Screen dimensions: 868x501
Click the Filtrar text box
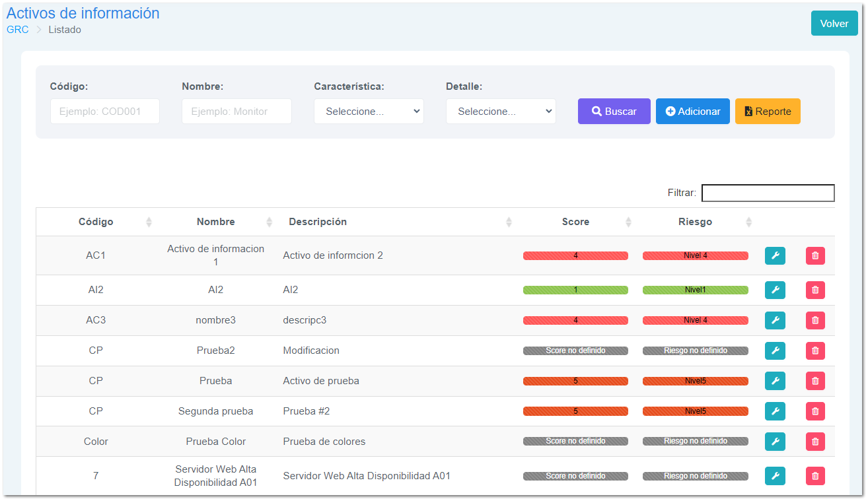tap(768, 193)
